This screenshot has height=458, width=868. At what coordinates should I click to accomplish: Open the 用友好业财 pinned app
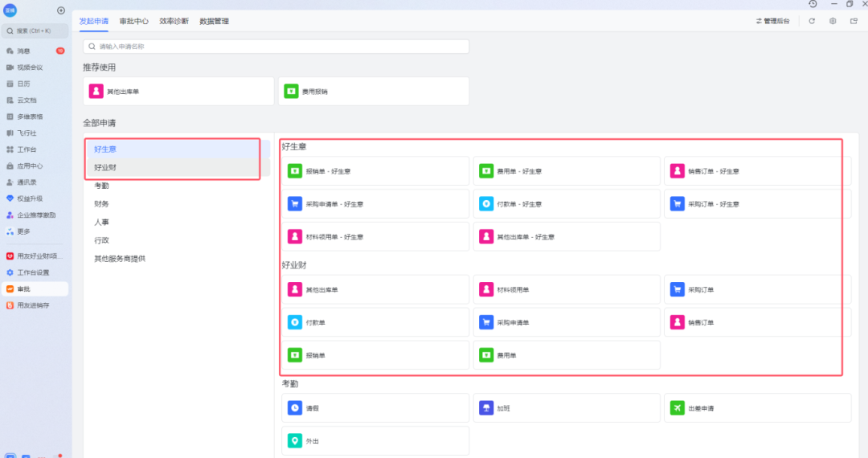(x=35, y=256)
